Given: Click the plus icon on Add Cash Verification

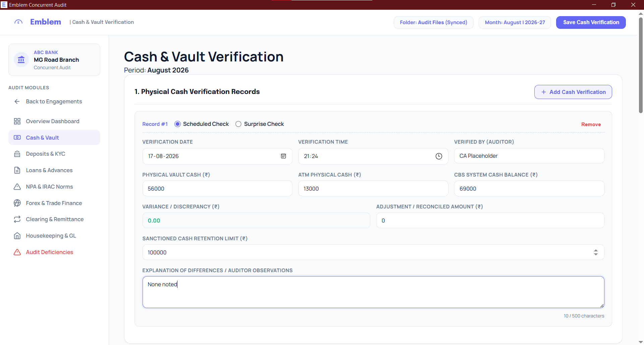Looking at the screenshot, I should [544, 92].
